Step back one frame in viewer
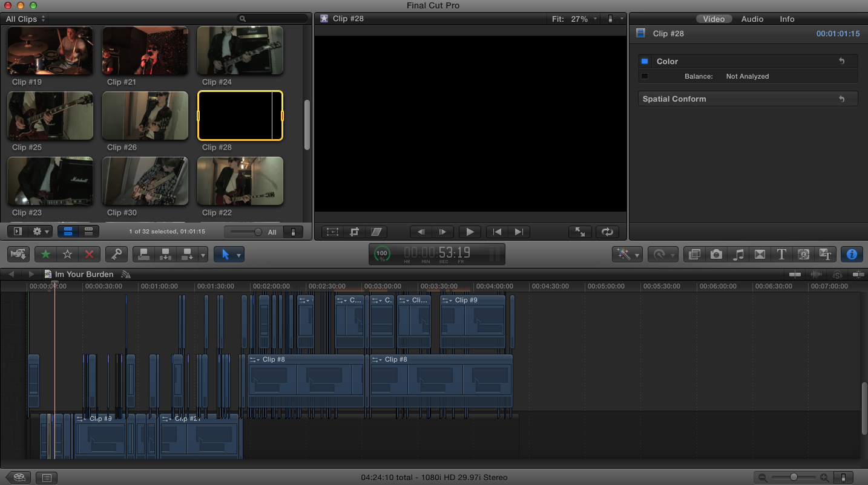Image resolution: width=868 pixels, height=485 pixels. tap(421, 232)
